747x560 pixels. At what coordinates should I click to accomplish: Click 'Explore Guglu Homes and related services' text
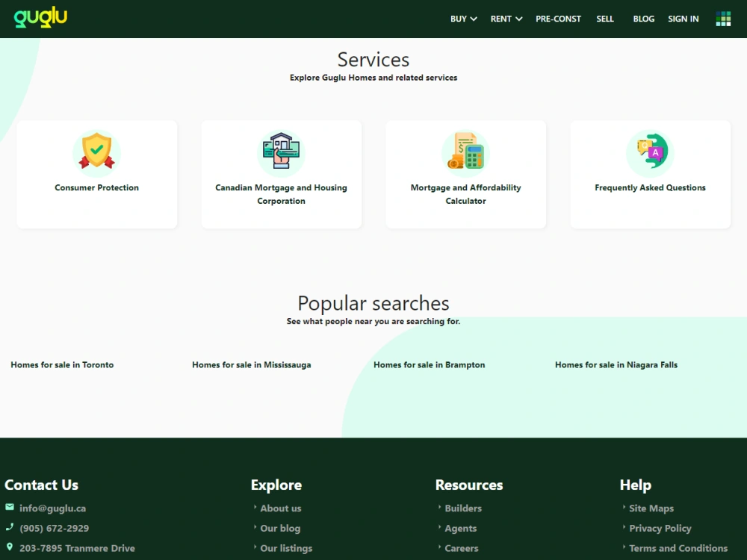point(373,78)
